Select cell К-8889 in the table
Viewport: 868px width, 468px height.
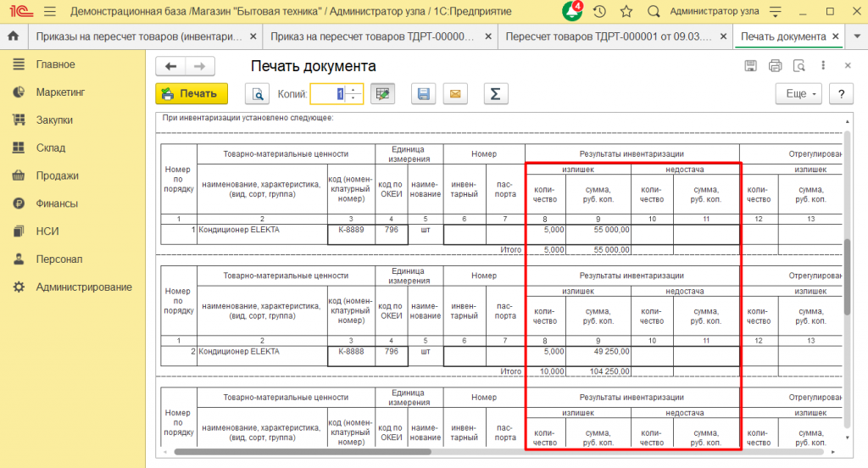[351, 234]
